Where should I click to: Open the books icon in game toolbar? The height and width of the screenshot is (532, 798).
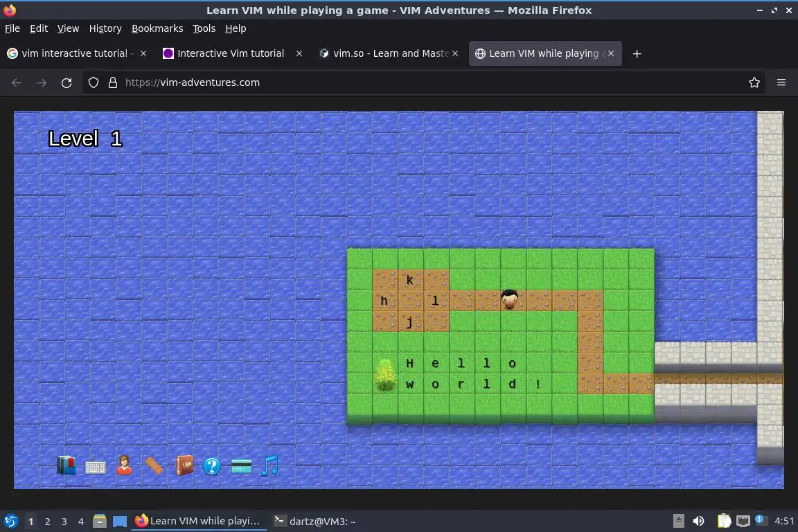[66, 465]
